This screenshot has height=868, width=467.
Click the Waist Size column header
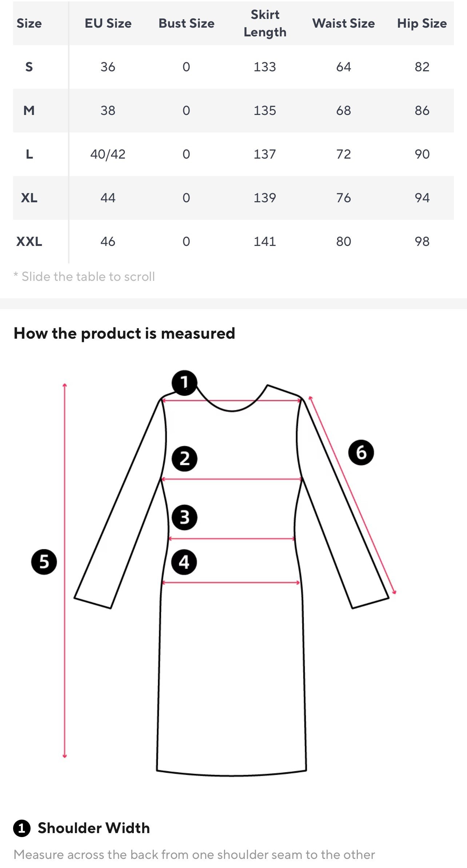tap(343, 23)
